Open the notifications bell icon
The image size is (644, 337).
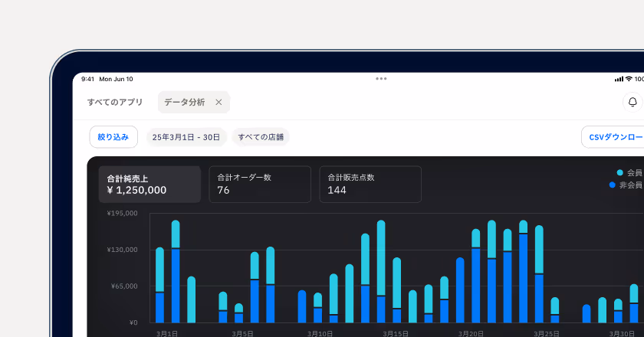[x=632, y=102]
